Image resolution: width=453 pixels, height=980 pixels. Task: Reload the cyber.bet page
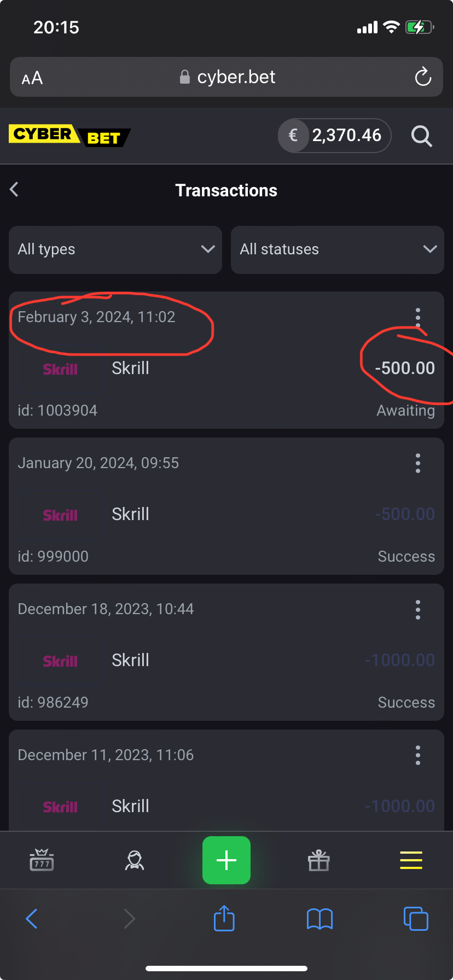tap(423, 77)
